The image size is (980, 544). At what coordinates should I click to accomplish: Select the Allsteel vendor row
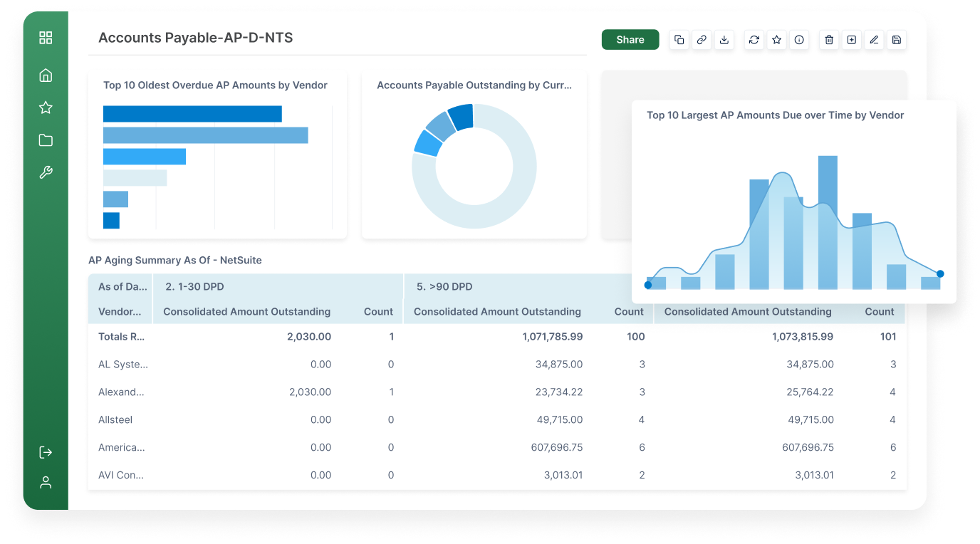click(115, 420)
